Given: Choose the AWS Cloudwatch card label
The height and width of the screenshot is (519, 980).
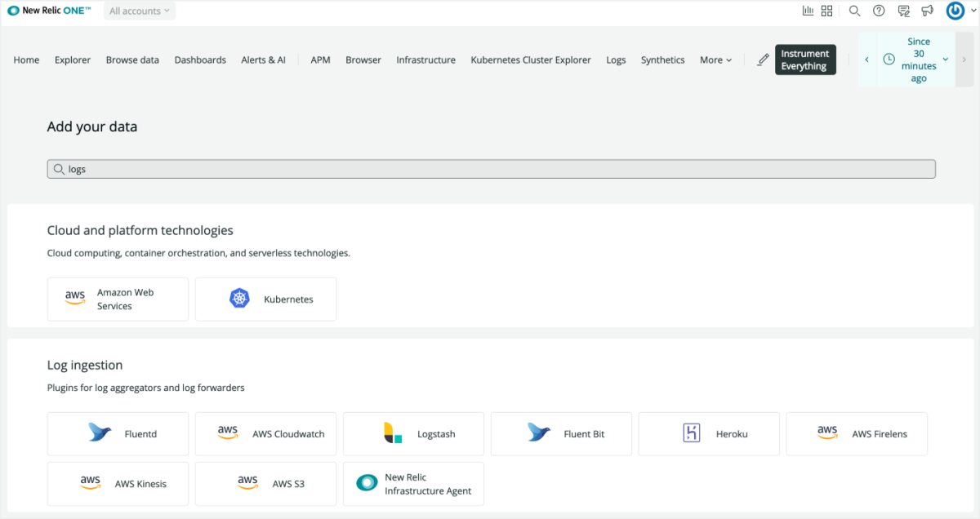Looking at the screenshot, I should (x=289, y=434).
